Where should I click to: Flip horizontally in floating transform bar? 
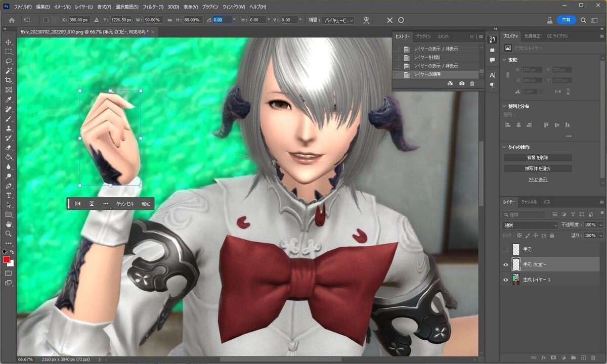click(x=77, y=204)
